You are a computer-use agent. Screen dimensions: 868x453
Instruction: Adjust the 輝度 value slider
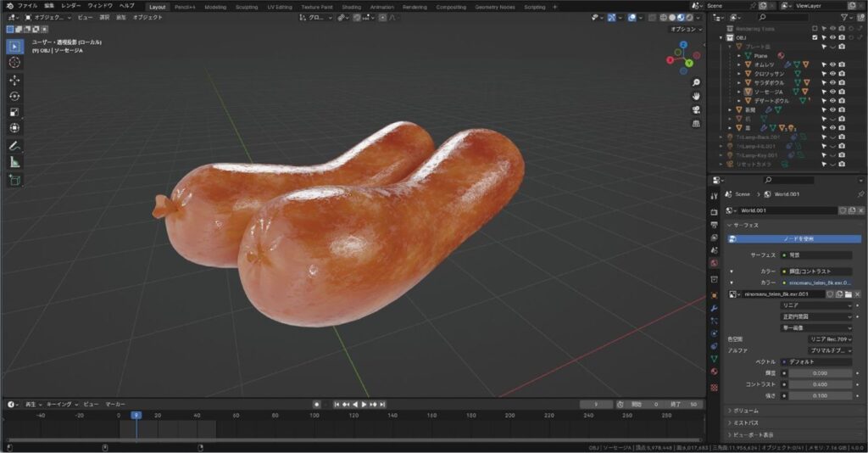(821, 373)
